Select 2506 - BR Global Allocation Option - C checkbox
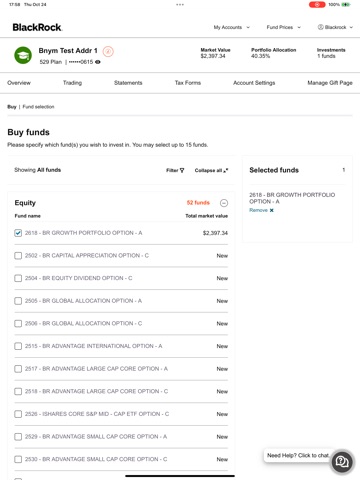 pos(18,323)
